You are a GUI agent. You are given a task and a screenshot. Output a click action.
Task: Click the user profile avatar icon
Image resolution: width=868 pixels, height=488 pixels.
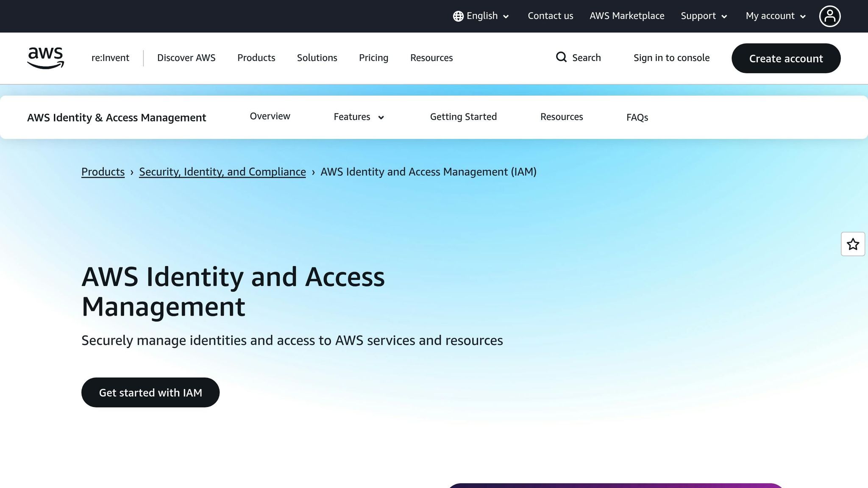tap(829, 16)
